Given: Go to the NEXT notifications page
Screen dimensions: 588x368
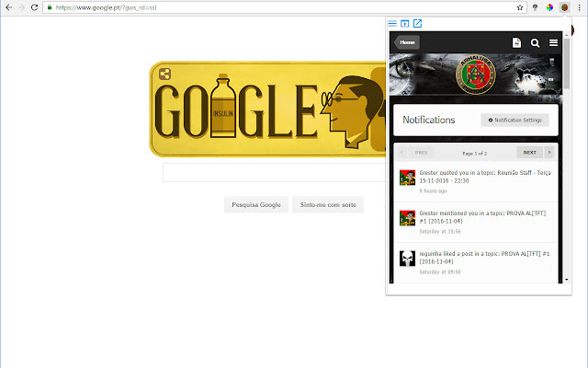Looking at the screenshot, I should click(x=529, y=153).
